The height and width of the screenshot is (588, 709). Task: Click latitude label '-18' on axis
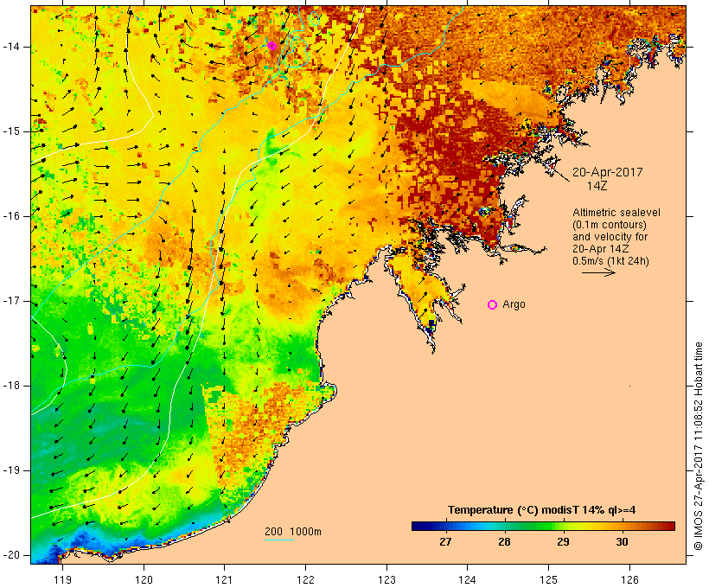pyautogui.click(x=10, y=386)
